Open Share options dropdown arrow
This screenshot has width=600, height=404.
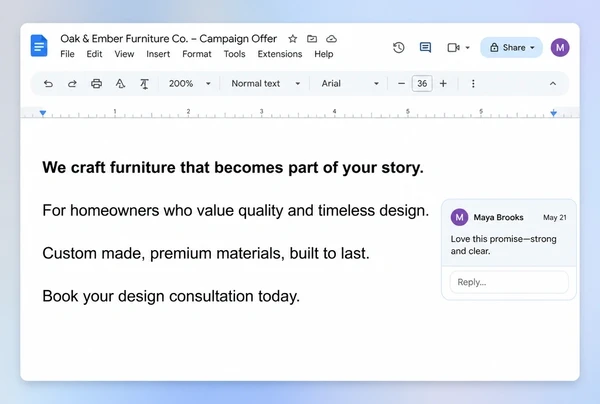coord(532,48)
